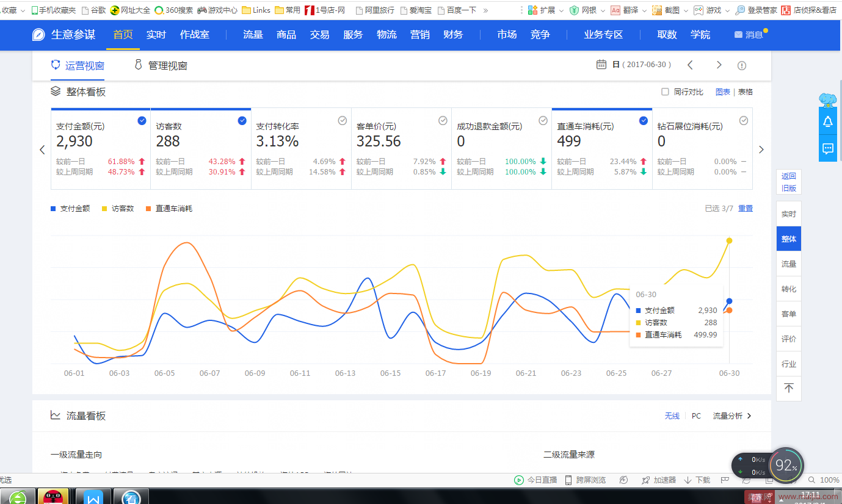Screen dimensions: 842x504
Task: Click the 流量看板 chart icon
Action: point(56,416)
